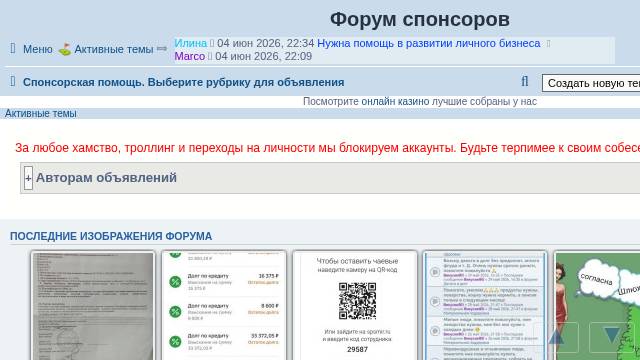Image resolution: width=640 pixels, height=360 pixels.
Task: Click the Последние изображения форума heading
Action: (x=111, y=236)
